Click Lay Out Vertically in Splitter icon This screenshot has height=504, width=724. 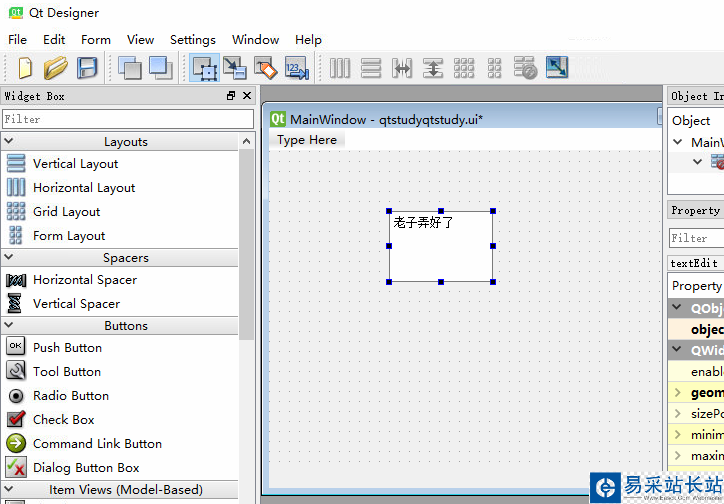433,68
